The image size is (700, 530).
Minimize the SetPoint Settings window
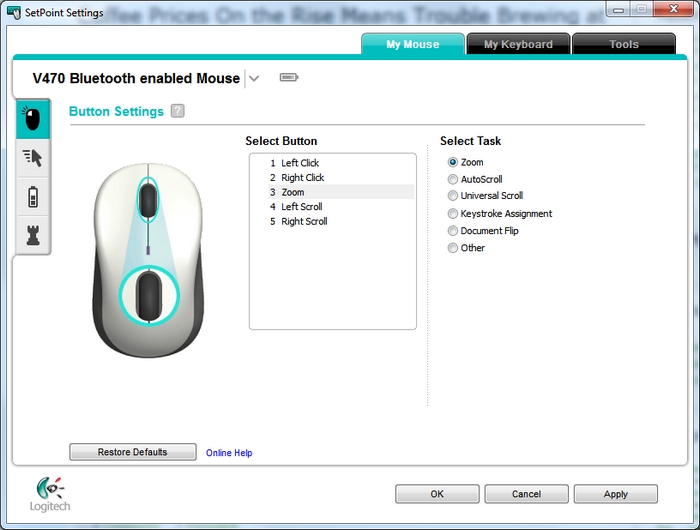pyautogui.click(x=618, y=8)
